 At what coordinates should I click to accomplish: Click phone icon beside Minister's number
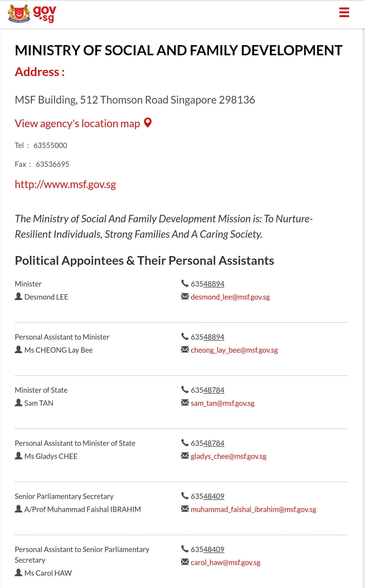coord(185,283)
